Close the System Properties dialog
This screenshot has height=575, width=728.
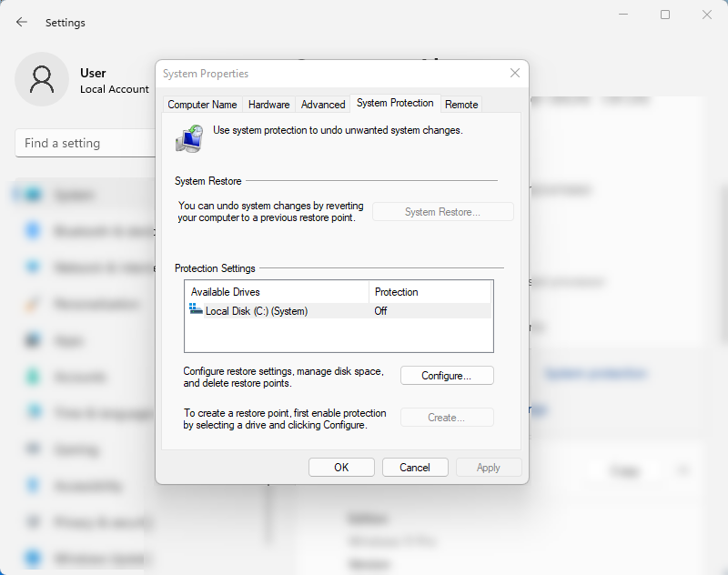(514, 73)
